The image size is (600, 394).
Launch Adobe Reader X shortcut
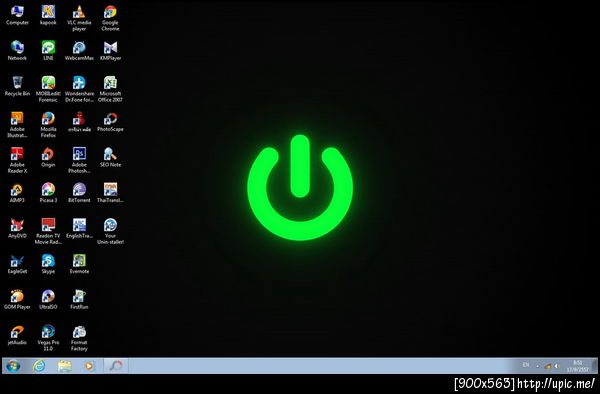(x=17, y=161)
